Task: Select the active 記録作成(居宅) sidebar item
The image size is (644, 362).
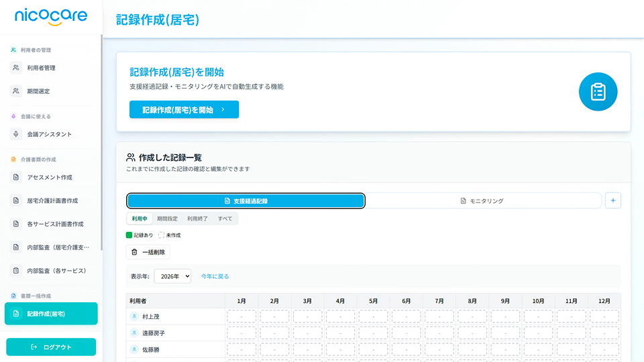Action: 51,314
